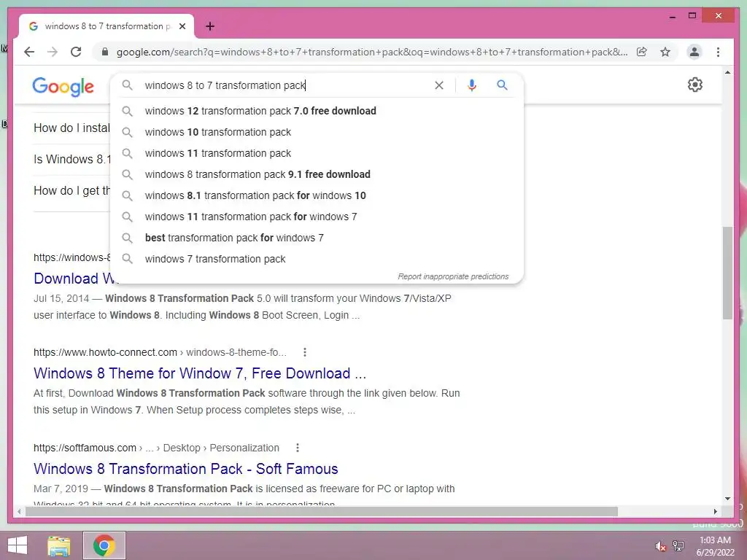Close the 'windows 8 to 7 transformation' tab
This screenshot has height=560, width=747.
[182, 26]
